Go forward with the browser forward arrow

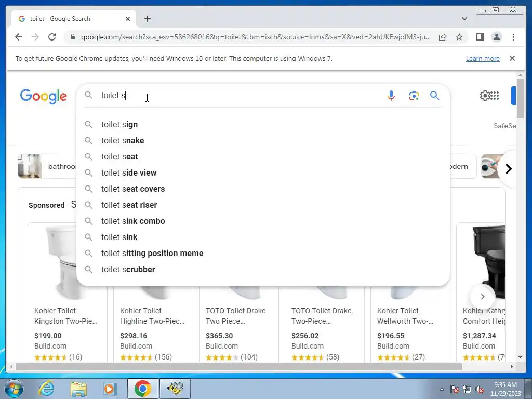point(35,37)
